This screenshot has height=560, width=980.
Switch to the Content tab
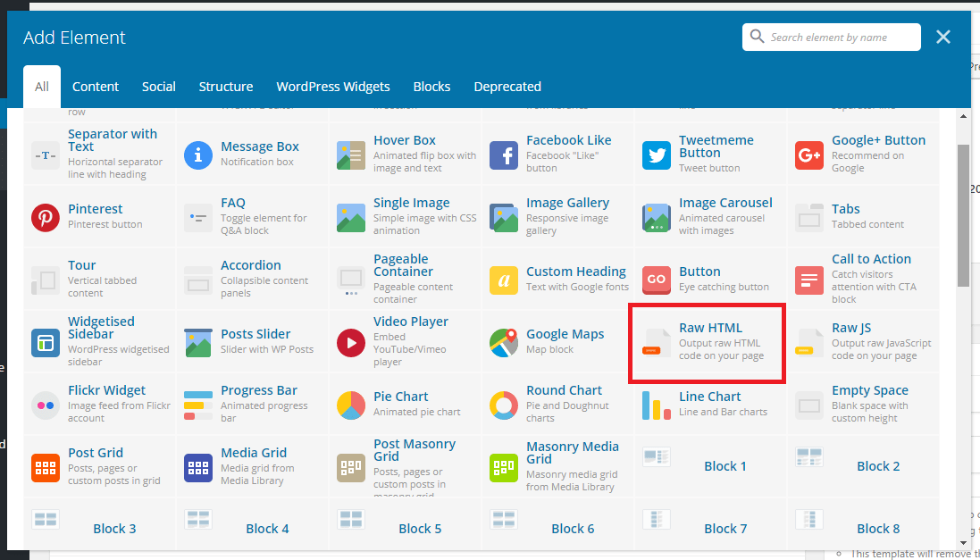[96, 87]
